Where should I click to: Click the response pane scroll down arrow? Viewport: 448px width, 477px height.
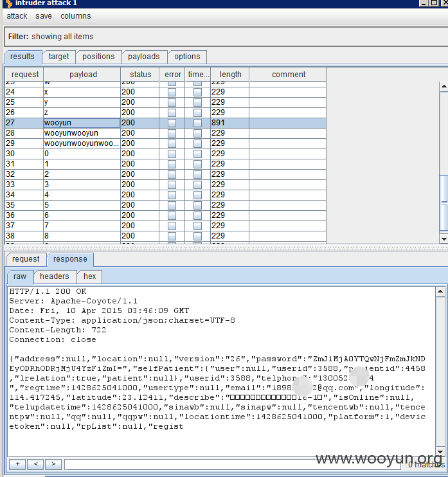[440, 452]
